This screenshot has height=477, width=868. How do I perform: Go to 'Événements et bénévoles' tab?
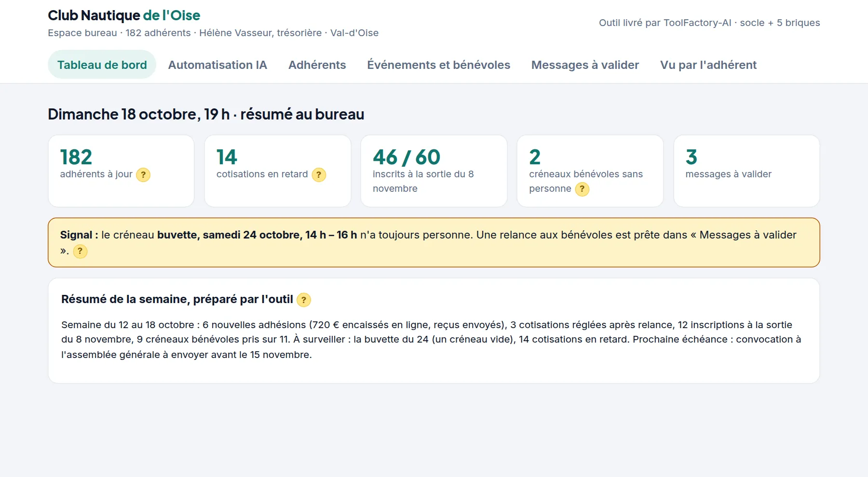pos(439,65)
